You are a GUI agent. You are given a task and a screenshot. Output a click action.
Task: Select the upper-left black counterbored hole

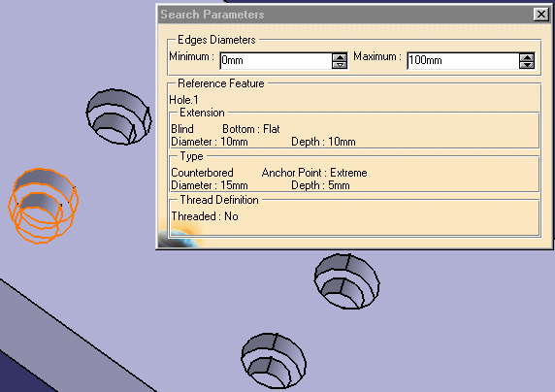click(119, 116)
